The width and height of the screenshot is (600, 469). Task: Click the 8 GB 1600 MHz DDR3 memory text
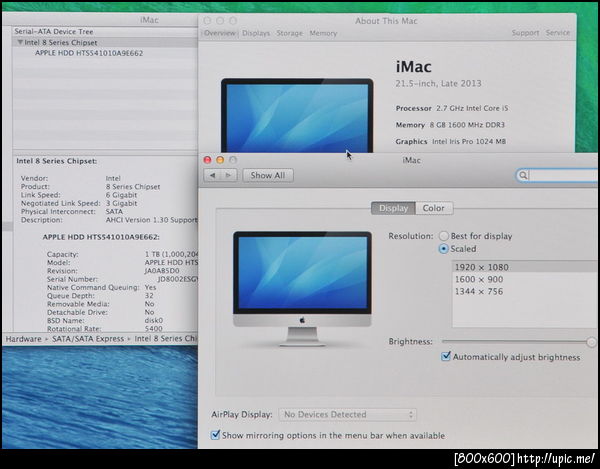coord(467,125)
